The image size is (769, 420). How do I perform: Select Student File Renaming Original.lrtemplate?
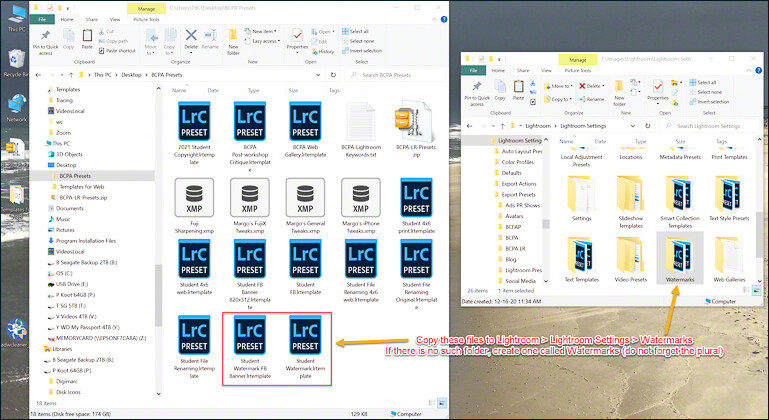click(416, 274)
